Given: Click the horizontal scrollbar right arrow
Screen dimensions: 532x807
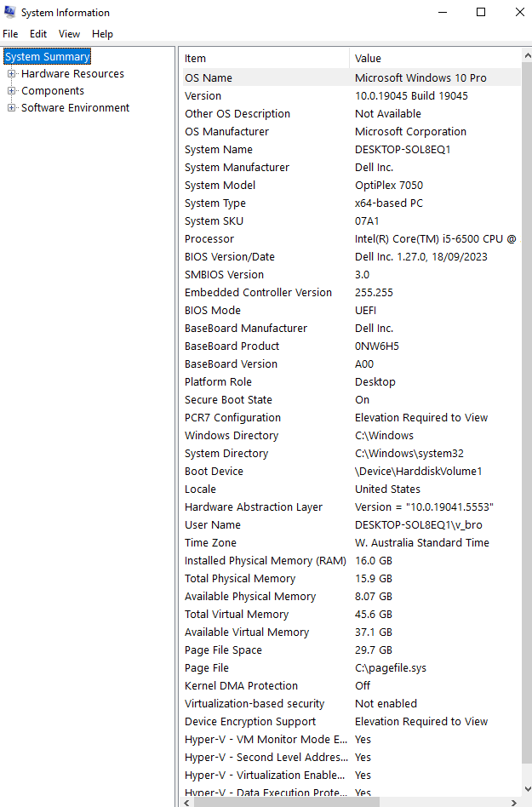Looking at the screenshot, I should (x=514, y=803).
